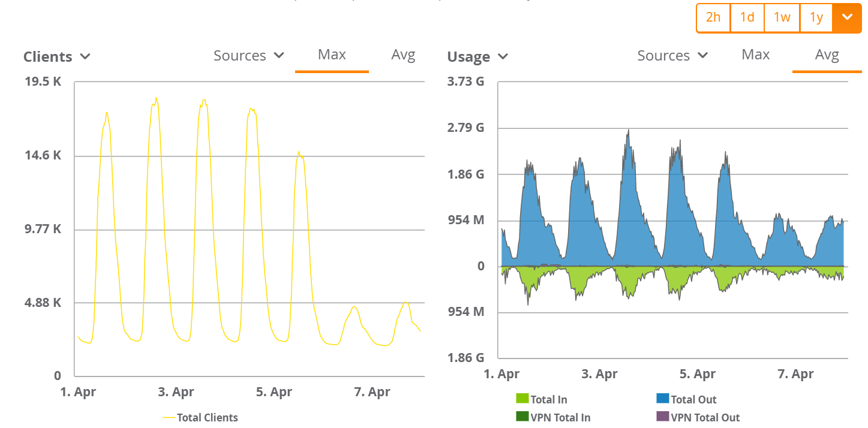The width and height of the screenshot is (868, 428).
Task: Expand Sources dropdown in Usage chart
Action: point(672,56)
